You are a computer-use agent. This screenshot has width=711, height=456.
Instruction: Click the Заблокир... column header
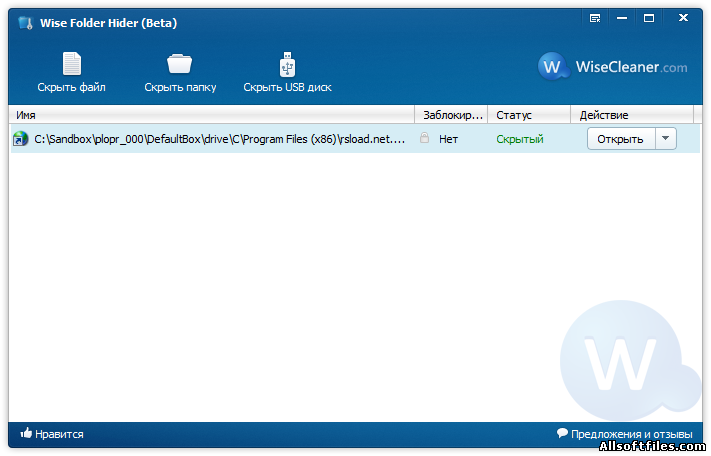(x=452, y=115)
